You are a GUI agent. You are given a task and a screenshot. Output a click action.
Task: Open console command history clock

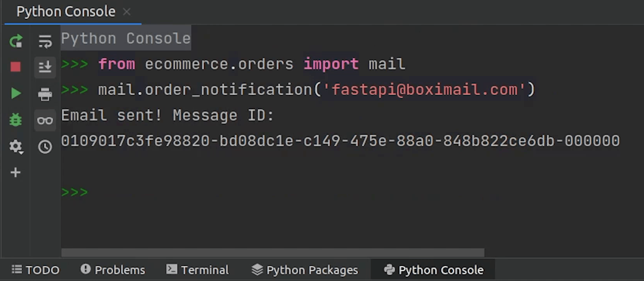pyautogui.click(x=45, y=147)
